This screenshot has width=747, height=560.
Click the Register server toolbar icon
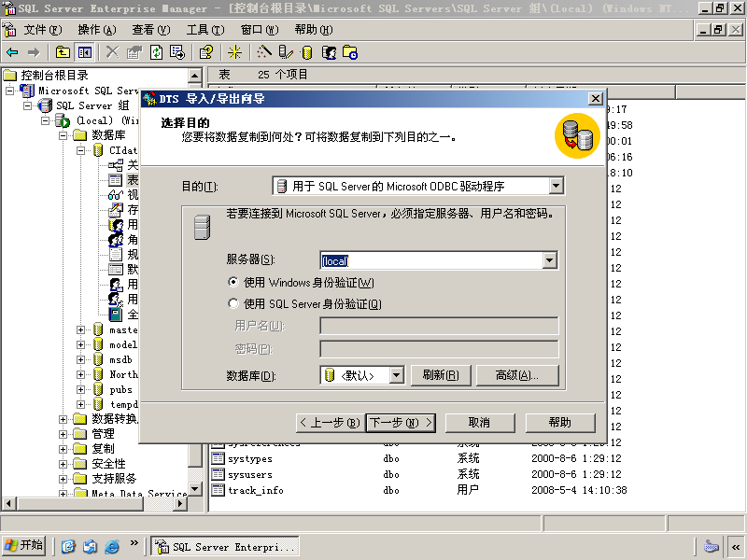click(286, 52)
